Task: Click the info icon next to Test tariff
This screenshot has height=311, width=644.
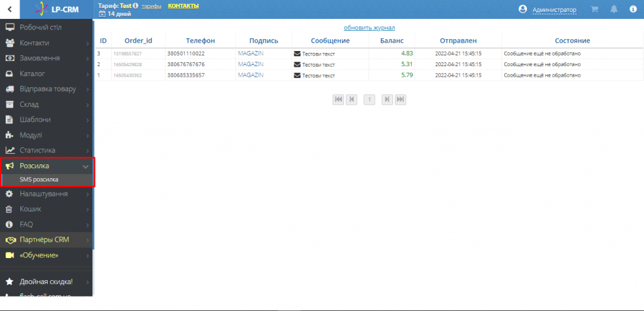Action: [136, 6]
